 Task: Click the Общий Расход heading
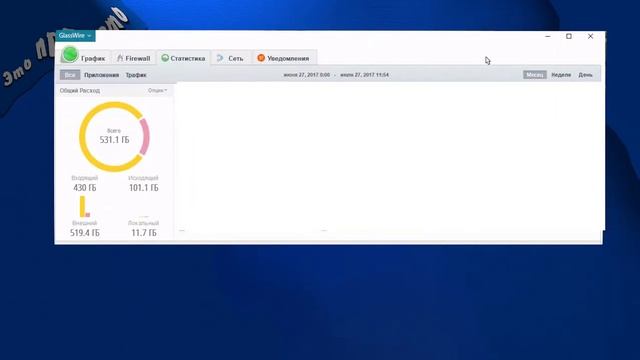point(80,91)
